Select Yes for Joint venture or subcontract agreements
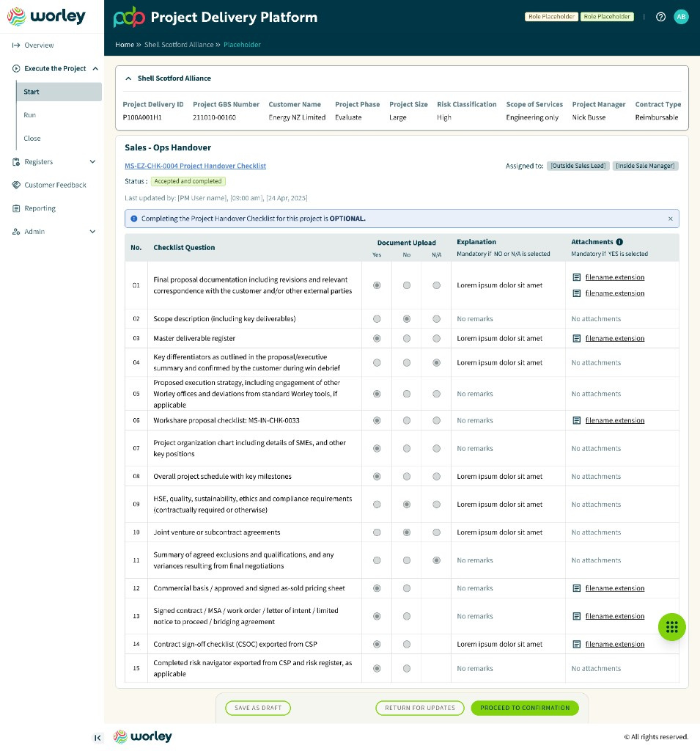The height and width of the screenshot is (751, 700). (377, 532)
